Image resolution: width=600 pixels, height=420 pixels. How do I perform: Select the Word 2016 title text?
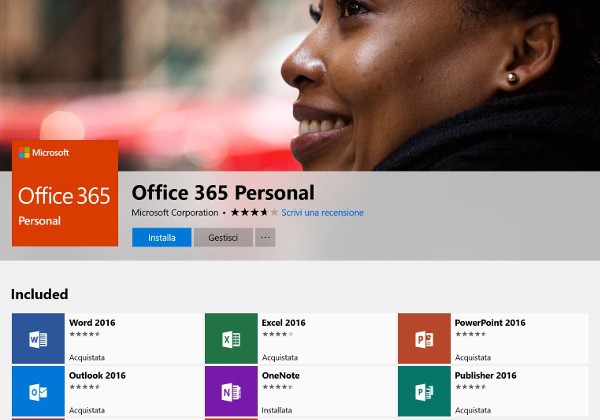point(92,323)
